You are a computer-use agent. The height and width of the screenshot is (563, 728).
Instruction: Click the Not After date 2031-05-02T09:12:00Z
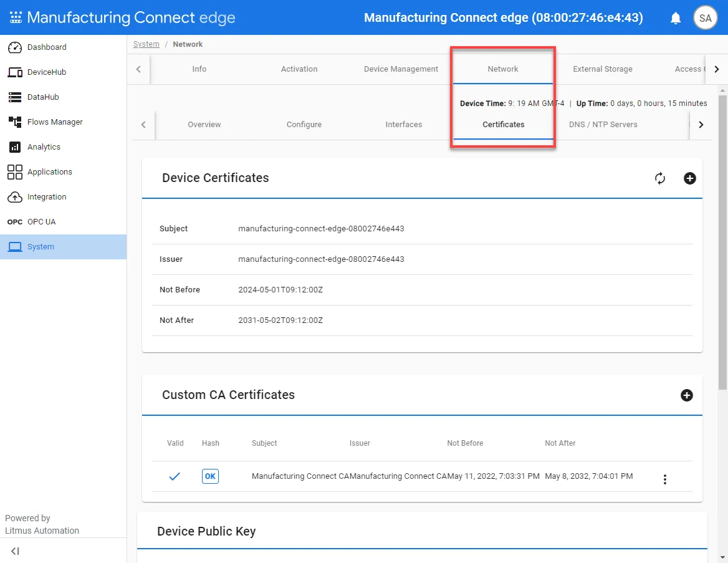coord(280,320)
